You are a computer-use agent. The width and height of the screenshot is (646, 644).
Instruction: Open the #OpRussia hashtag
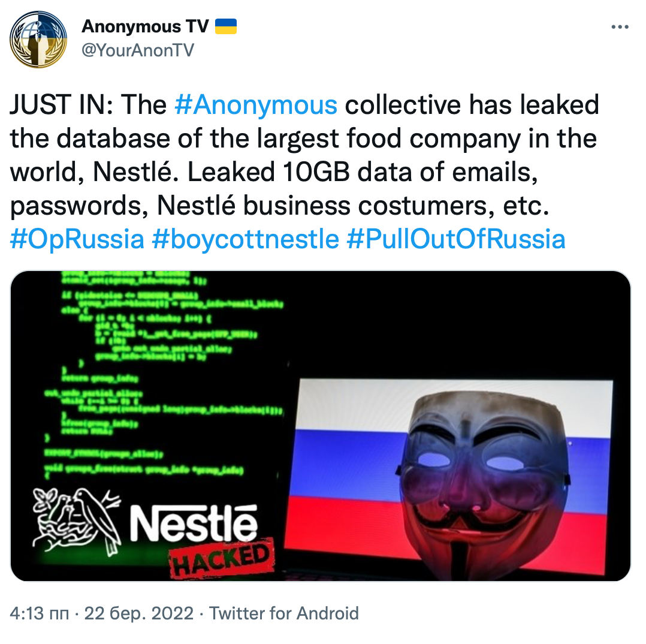tap(77, 239)
